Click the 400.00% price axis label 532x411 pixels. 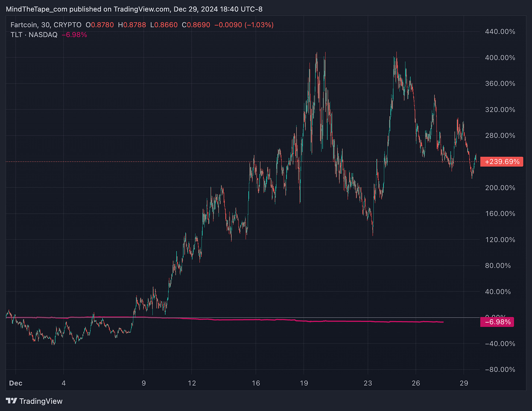500,58
